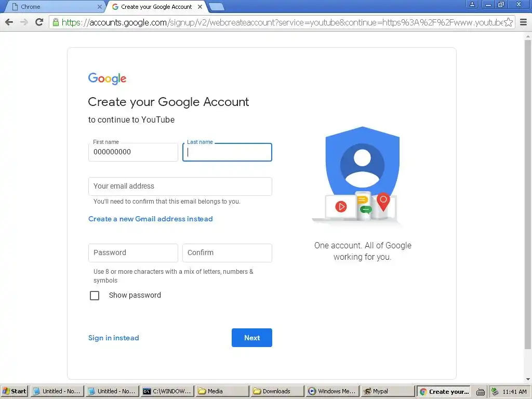Click the Google logo
Screen dimensions: 532x399
coord(107,78)
